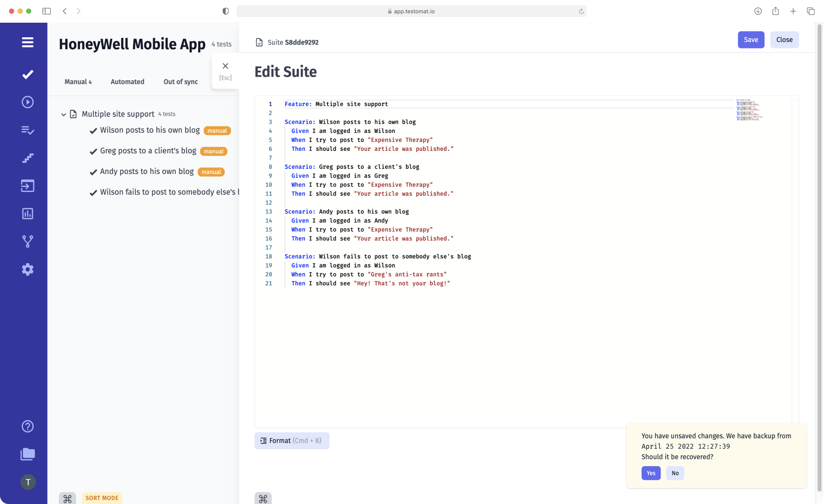This screenshot has width=823, height=504.
Task: Open project Settings gear icon
Action: click(27, 269)
